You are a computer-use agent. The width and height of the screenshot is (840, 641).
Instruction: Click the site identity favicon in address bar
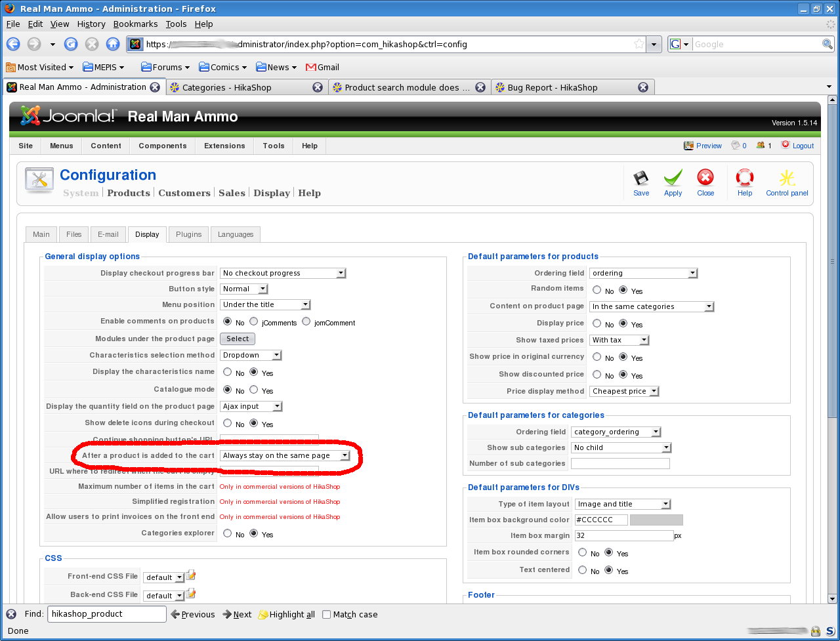coord(135,44)
